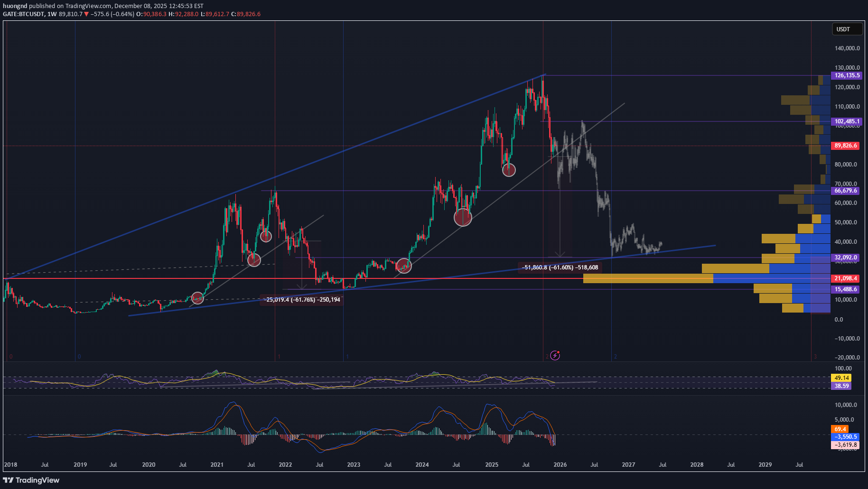868x489 pixels.
Task: Select the 126,135.5 horizontal level label
Action: [847, 75]
